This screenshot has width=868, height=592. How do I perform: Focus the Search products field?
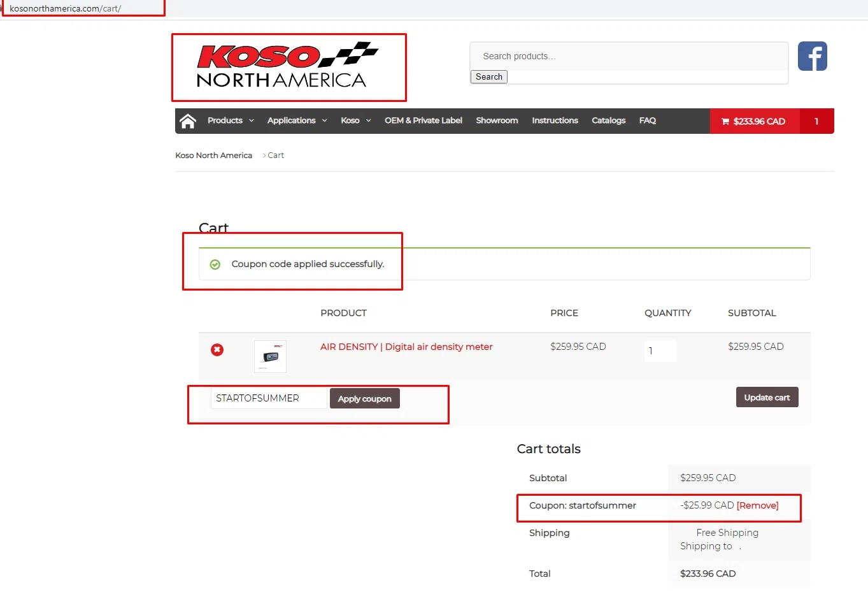(629, 56)
